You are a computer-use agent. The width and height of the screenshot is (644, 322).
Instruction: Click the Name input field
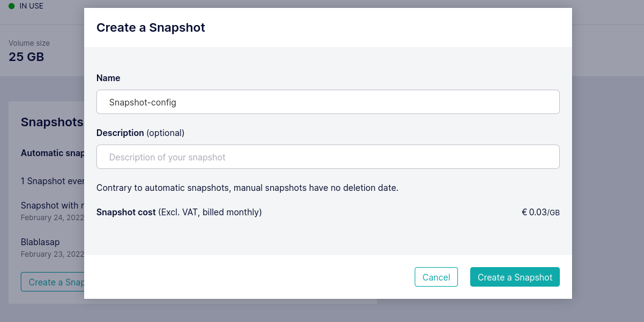327,102
